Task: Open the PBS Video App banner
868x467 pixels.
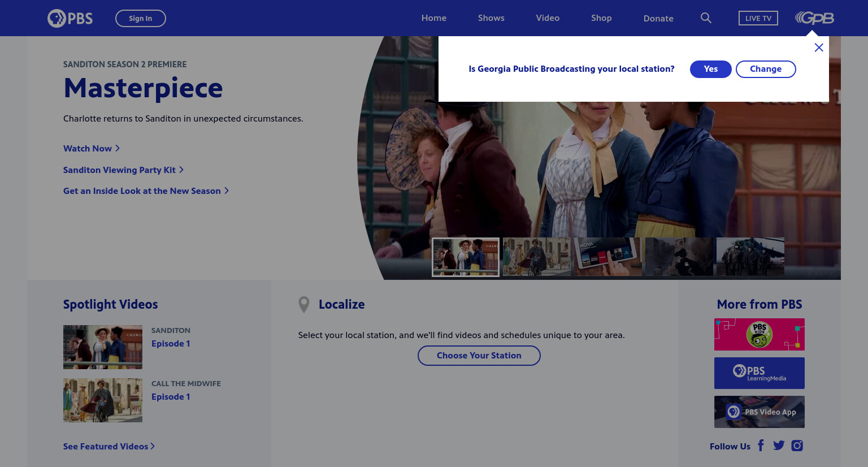Action: coord(759,412)
